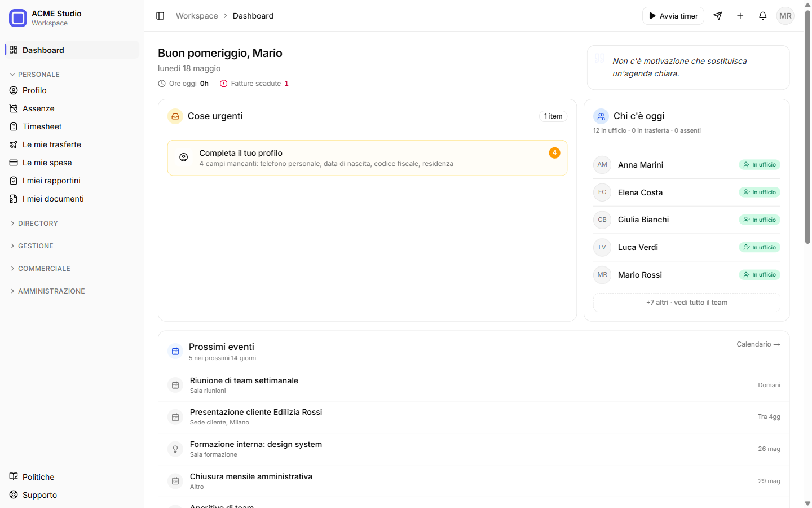This screenshot has height=508, width=812.
Task: Open the notifications bell
Action: click(x=763, y=16)
